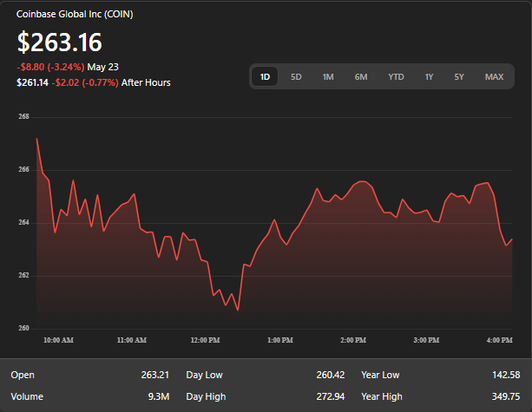
Task: Click the 262 y-axis label
Action: click(x=23, y=275)
